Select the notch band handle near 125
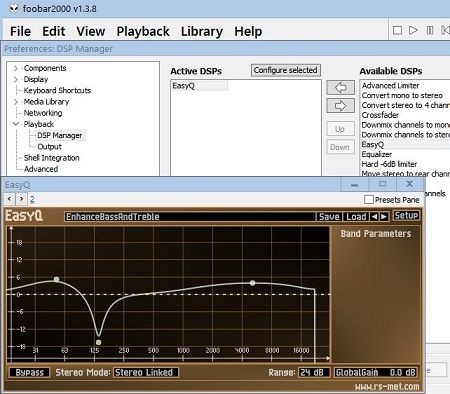Image resolution: width=450 pixels, height=394 pixels. coord(98,342)
